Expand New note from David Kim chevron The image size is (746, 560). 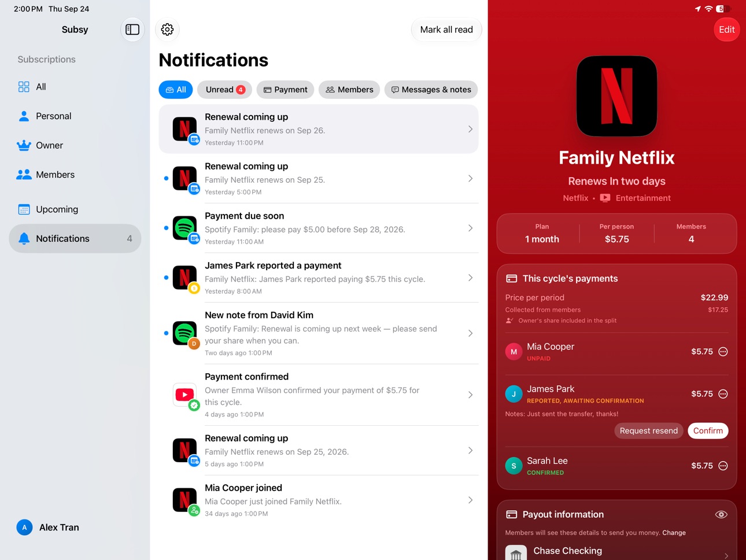point(470,333)
